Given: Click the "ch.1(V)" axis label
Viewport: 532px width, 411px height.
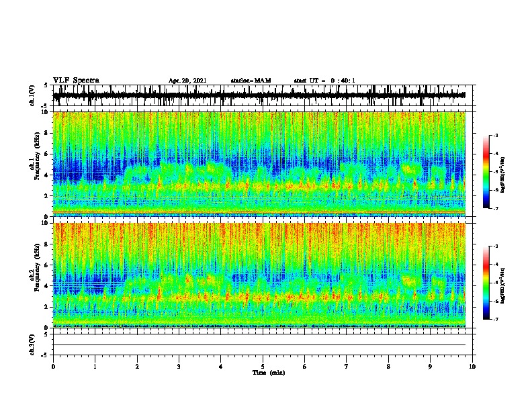Looking at the screenshot, I should tap(32, 95).
